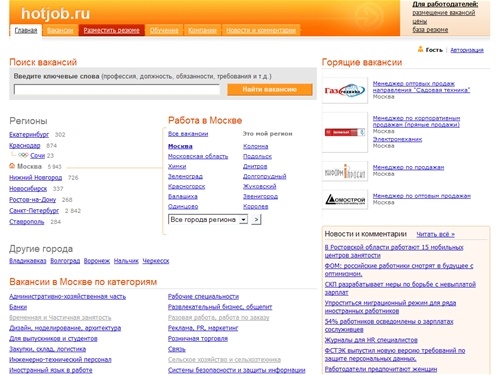This screenshot has height=375, width=500.
Task: Open the Домострой company logo
Action: click(x=345, y=200)
